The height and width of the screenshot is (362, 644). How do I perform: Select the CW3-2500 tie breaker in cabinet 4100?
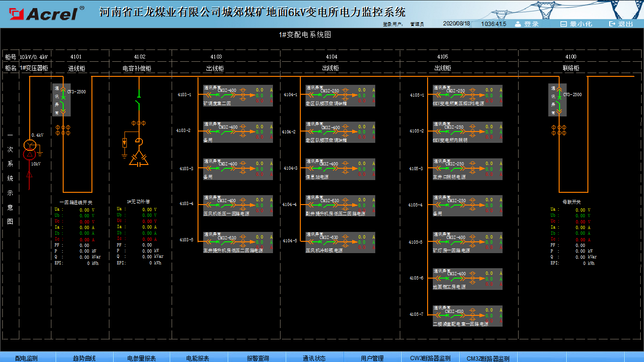click(x=559, y=99)
